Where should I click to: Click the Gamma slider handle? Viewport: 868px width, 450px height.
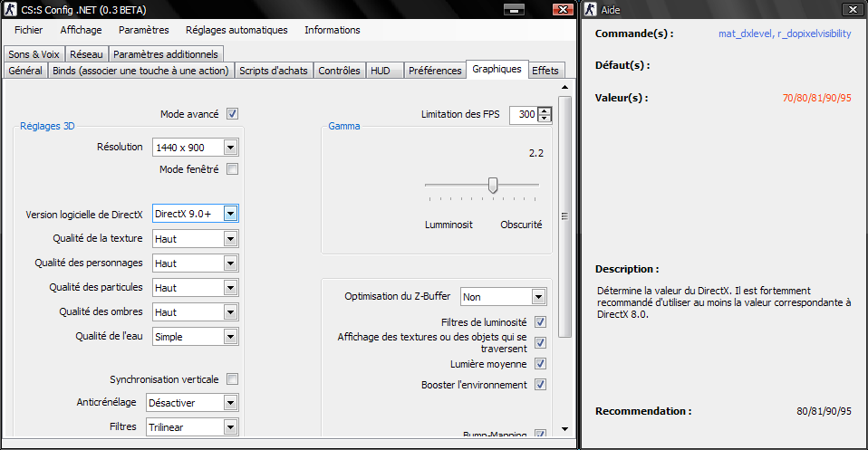pos(493,185)
